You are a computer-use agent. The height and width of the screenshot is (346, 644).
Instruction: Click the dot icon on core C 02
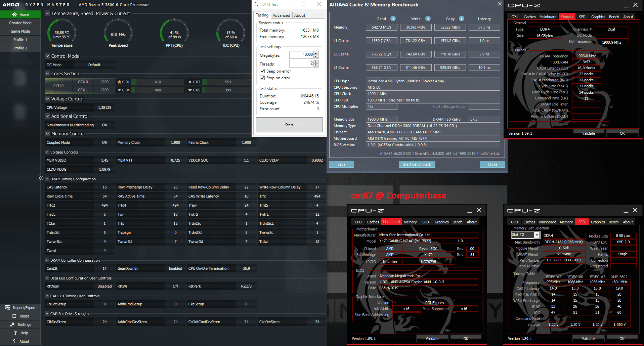tap(190, 82)
